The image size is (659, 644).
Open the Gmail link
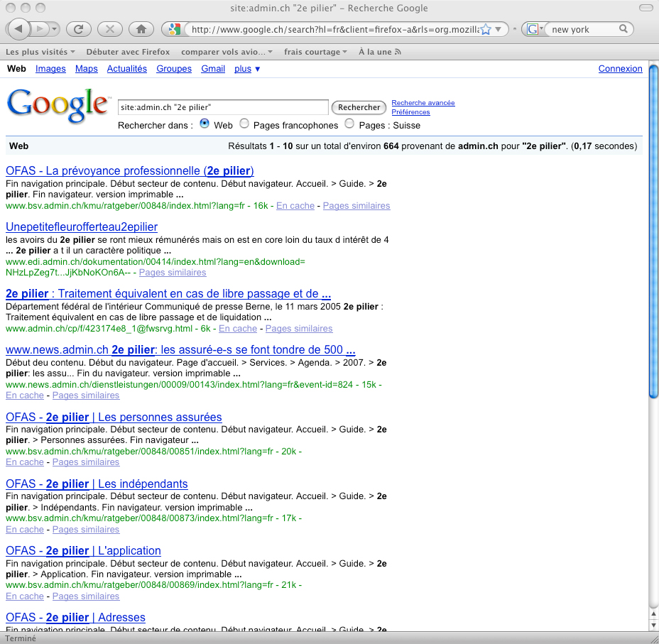213,68
